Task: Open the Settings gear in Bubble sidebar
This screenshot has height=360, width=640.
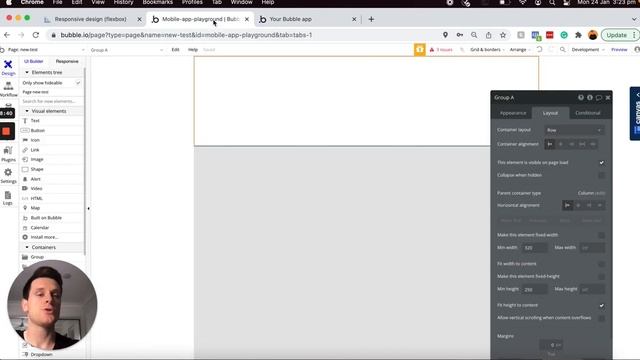Action: [x=8, y=176]
